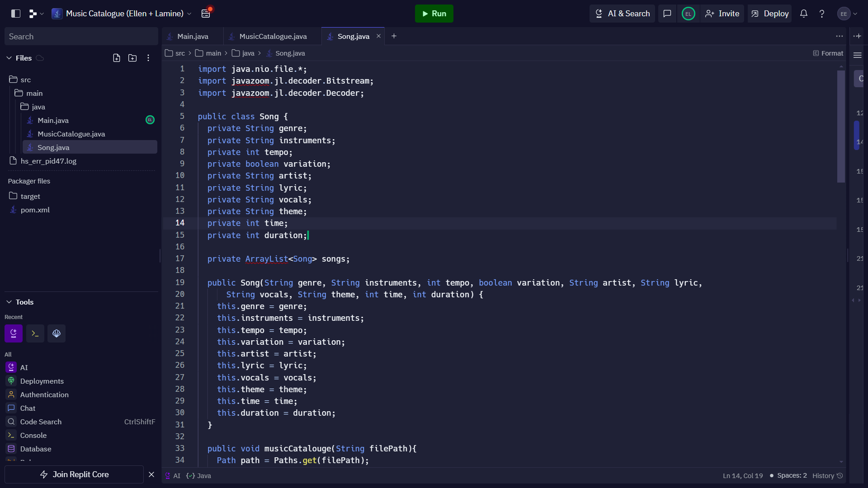The image size is (868, 488).
Task: Open the AI tool from Recent tools
Action: click(x=14, y=333)
